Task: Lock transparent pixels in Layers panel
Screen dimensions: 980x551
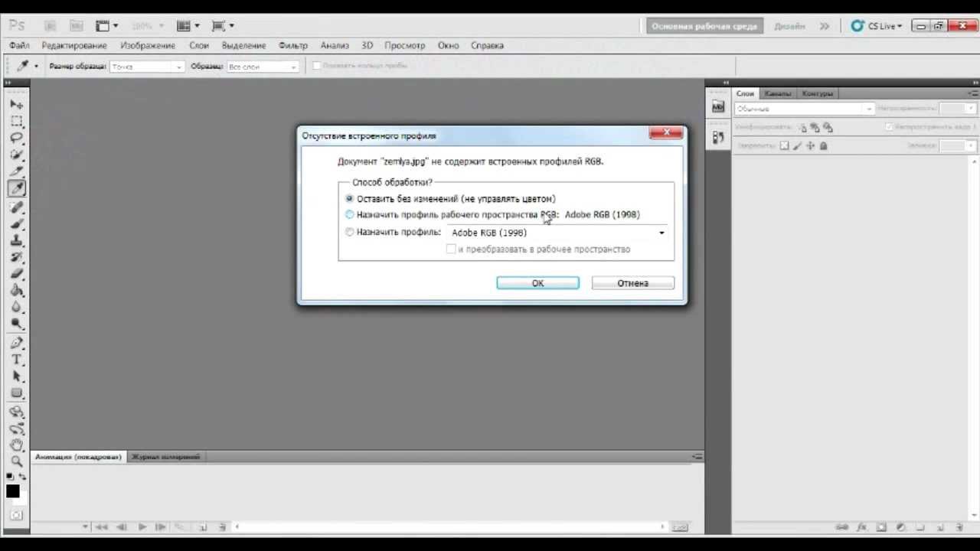Action: pyautogui.click(x=783, y=145)
